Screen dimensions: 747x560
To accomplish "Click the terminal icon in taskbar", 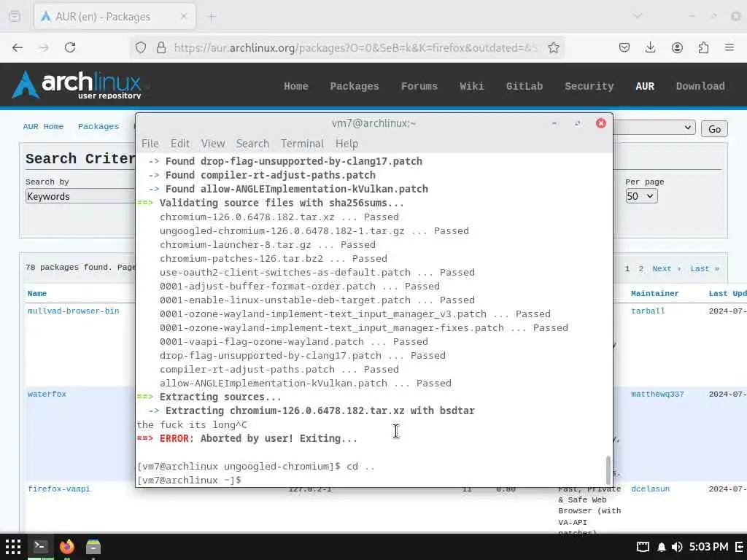I will 41,547.
